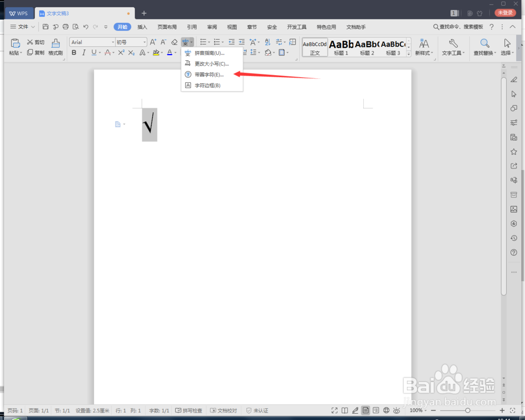525x420 pixels.
Task: Open sidebar help question icon
Action: click(513, 253)
